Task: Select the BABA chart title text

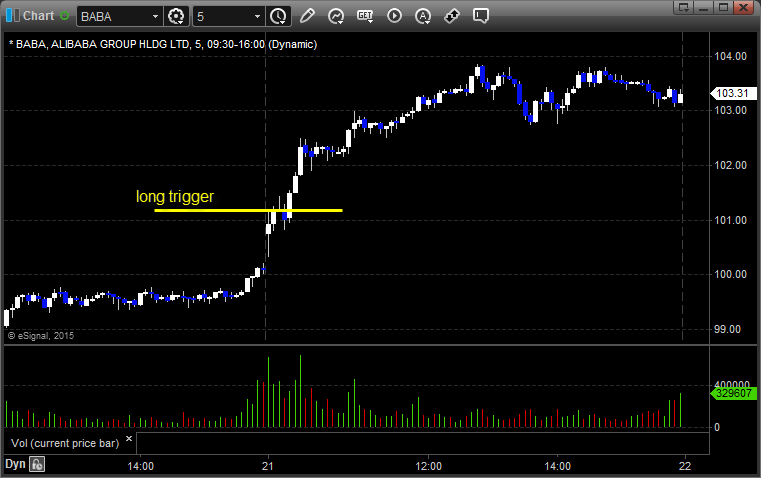Action: tap(163, 44)
